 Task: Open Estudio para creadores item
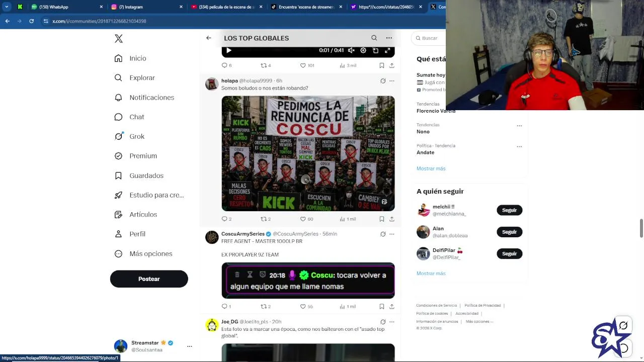149,195
